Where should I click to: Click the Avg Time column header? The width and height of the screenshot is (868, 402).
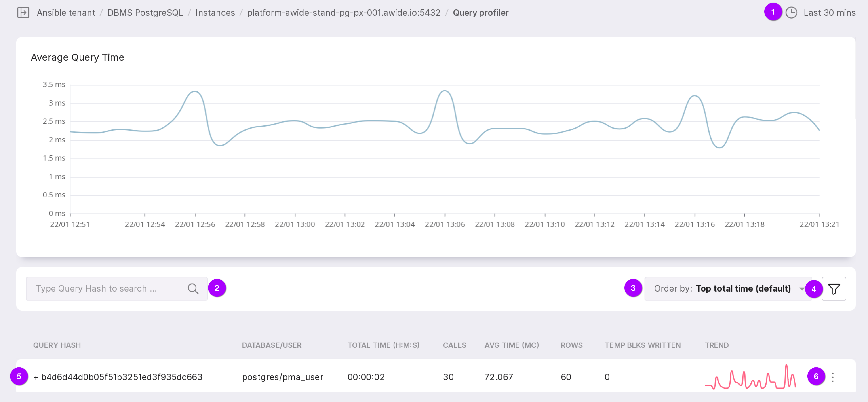click(511, 345)
